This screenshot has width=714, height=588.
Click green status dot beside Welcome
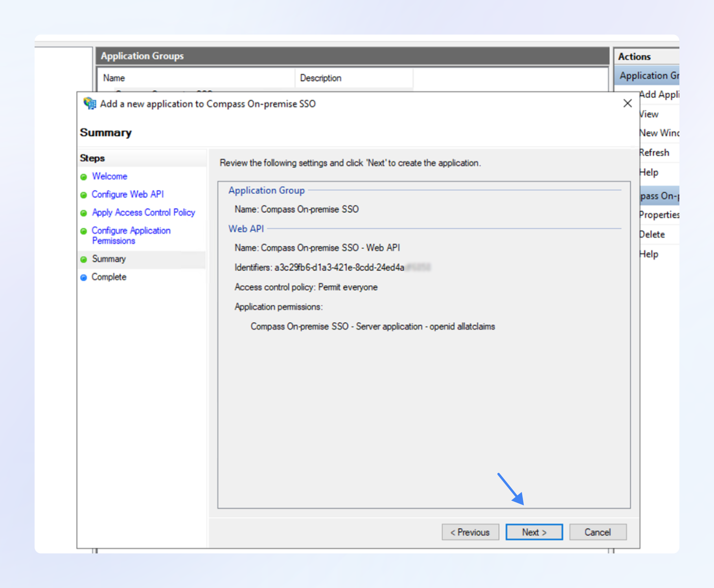83,177
